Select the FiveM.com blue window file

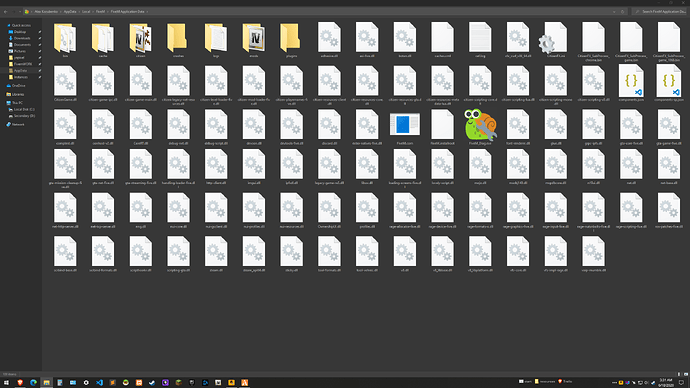click(404, 125)
